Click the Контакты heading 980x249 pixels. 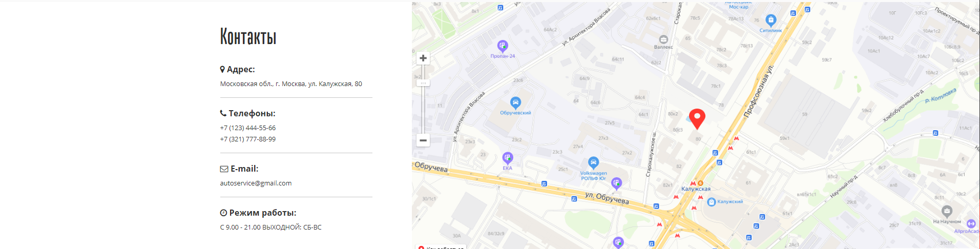248,36
